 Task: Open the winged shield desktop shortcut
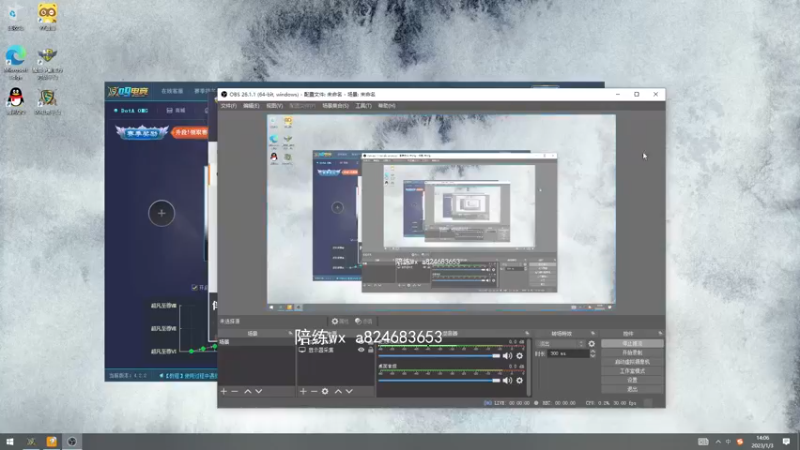pyautogui.click(x=47, y=62)
